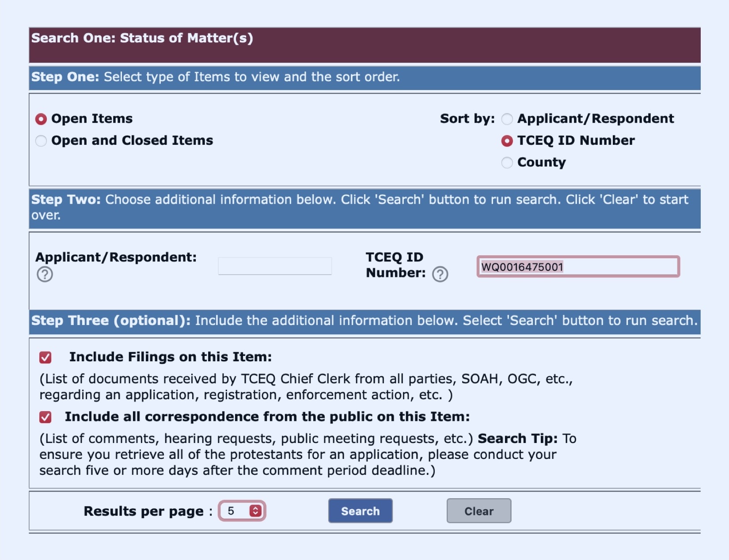
Task: Toggle Include all correspondence from public checkbox
Action: (x=46, y=417)
